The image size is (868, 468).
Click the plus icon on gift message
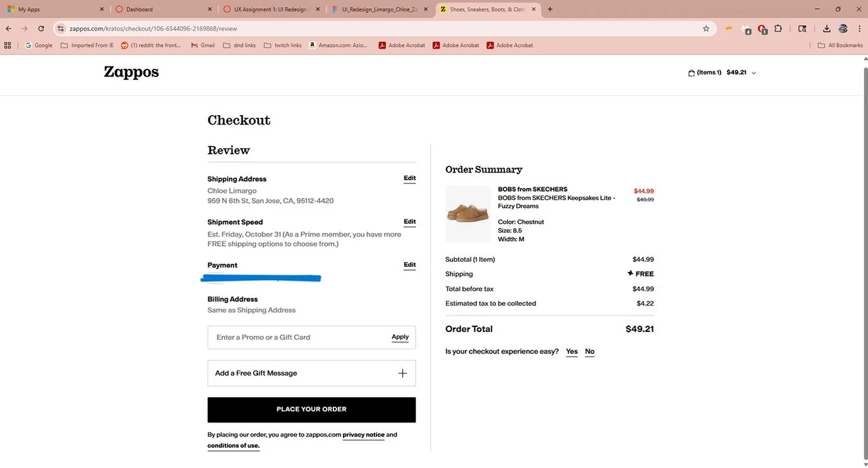[x=402, y=373]
